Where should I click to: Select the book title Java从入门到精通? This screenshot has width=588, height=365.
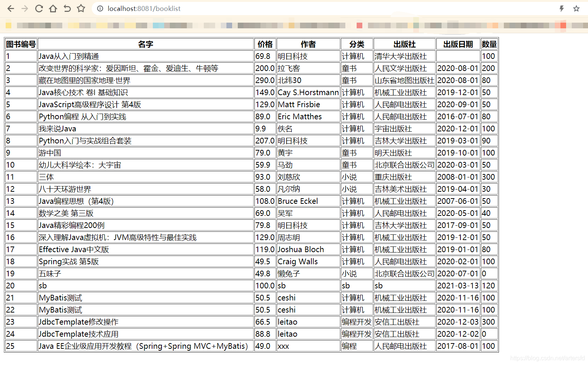pos(69,56)
